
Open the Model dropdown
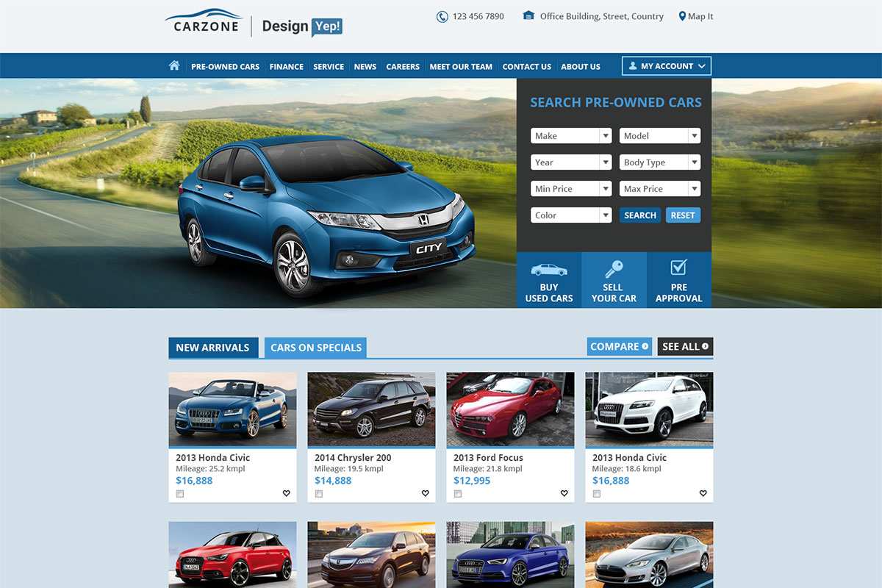coord(660,136)
